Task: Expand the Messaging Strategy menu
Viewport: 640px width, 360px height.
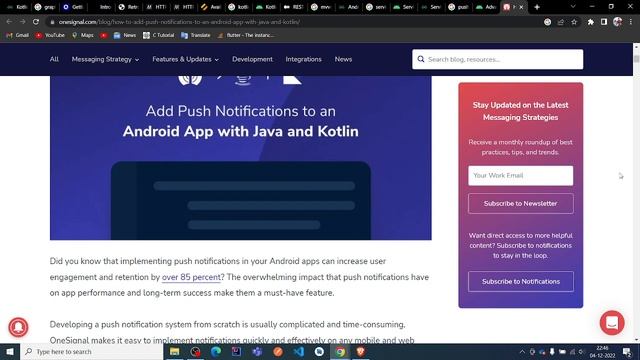Action: 105,59
